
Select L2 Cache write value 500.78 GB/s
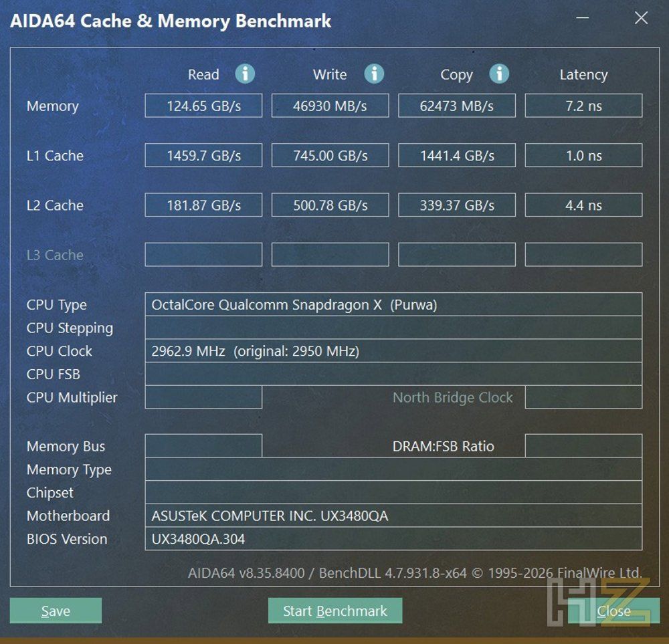[x=330, y=205]
